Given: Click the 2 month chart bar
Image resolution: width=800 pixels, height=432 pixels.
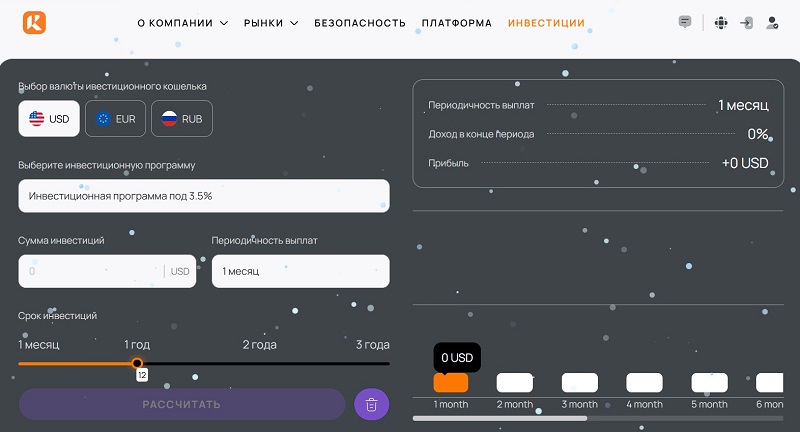Looking at the screenshot, I should [x=515, y=383].
